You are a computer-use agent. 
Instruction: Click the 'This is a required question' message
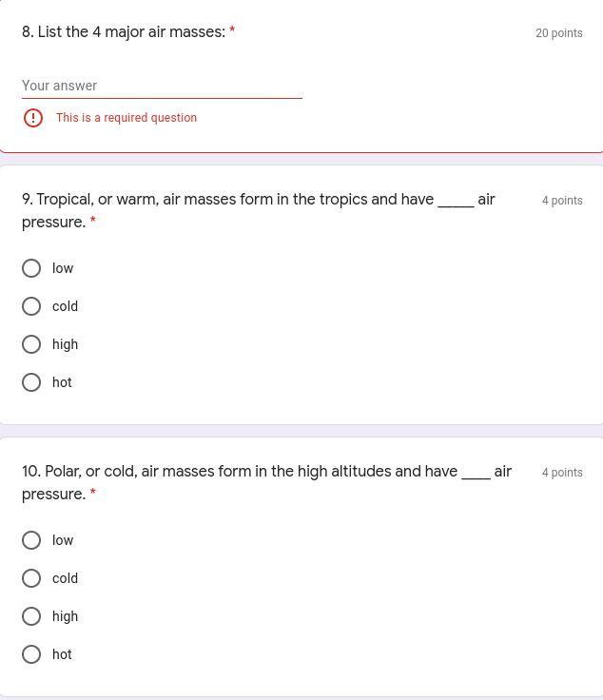[126, 117]
